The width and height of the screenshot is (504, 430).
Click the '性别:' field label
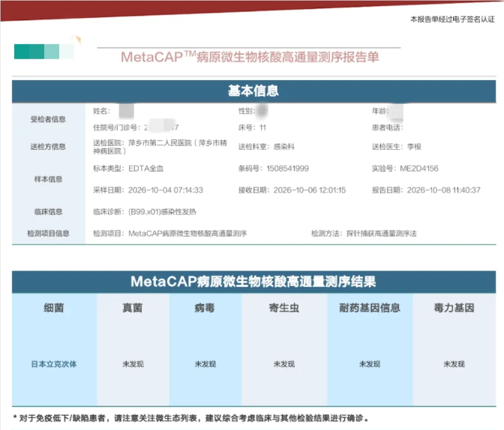click(x=247, y=111)
